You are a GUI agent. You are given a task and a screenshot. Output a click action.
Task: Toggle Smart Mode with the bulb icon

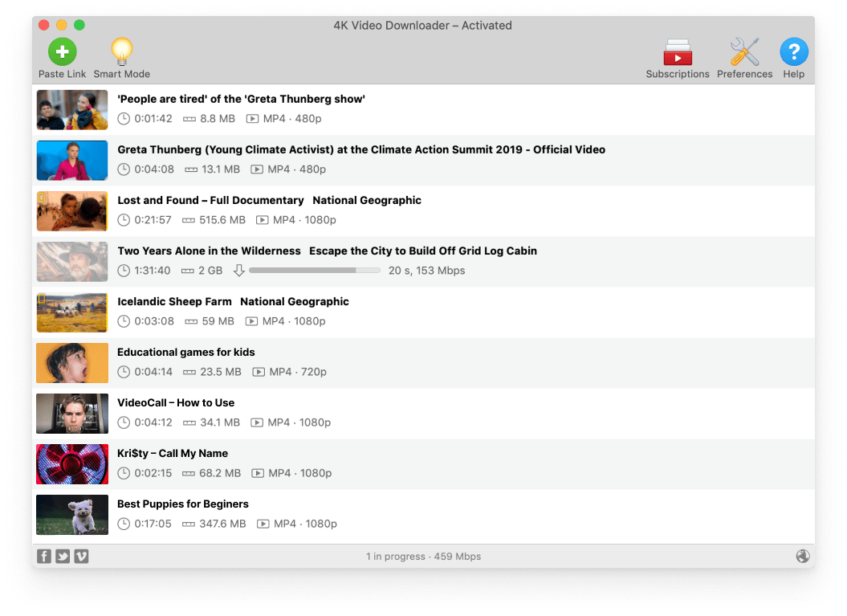(x=121, y=51)
